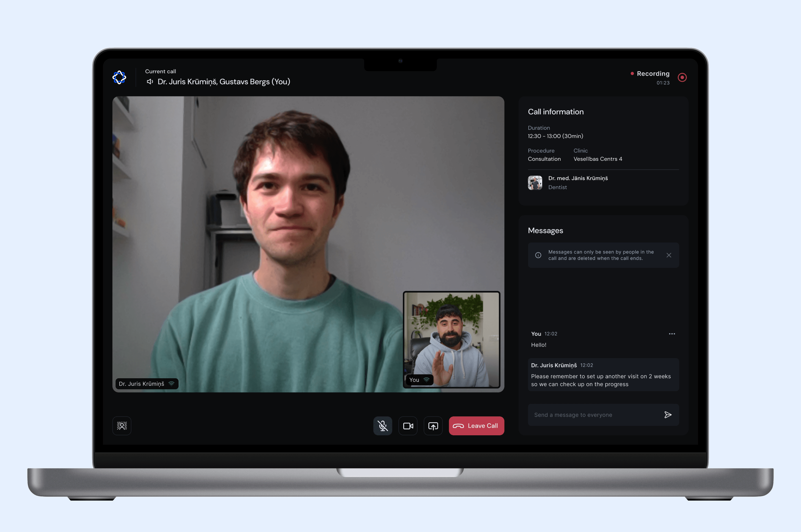Click the 12:30 - 13:00 (30min) duration
Image resolution: width=801 pixels, height=532 pixels.
pos(555,136)
